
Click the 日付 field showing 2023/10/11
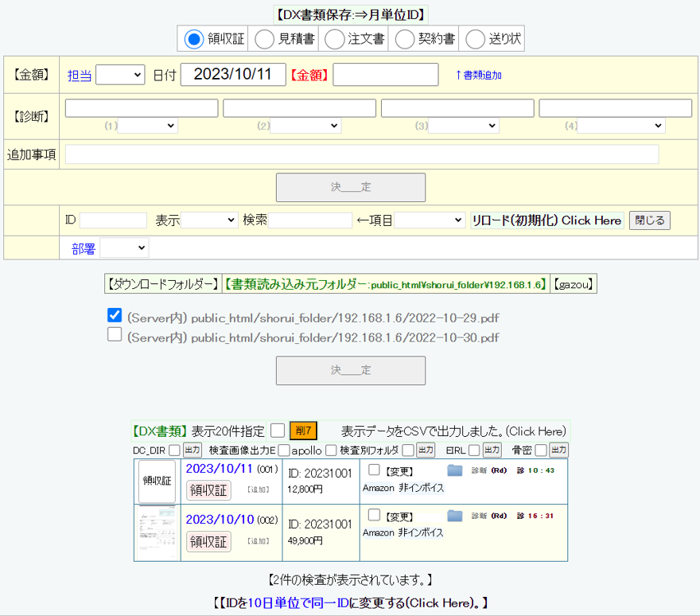[x=233, y=74]
